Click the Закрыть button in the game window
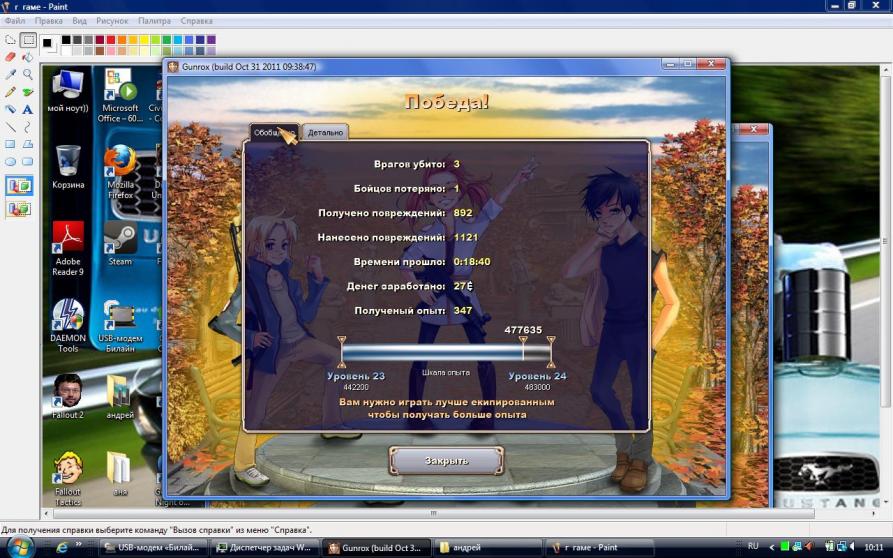 (x=444, y=460)
